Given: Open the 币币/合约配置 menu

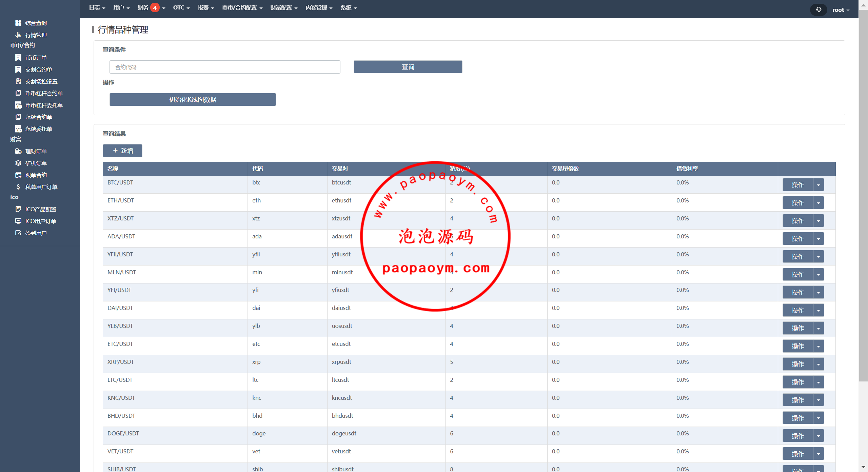Looking at the screenshot, I should pos(242,7).
